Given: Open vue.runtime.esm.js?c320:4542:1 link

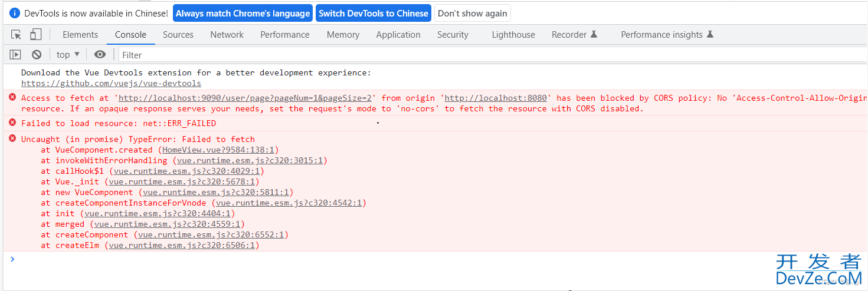Looking at the screenshot, I should click(289, 203).
